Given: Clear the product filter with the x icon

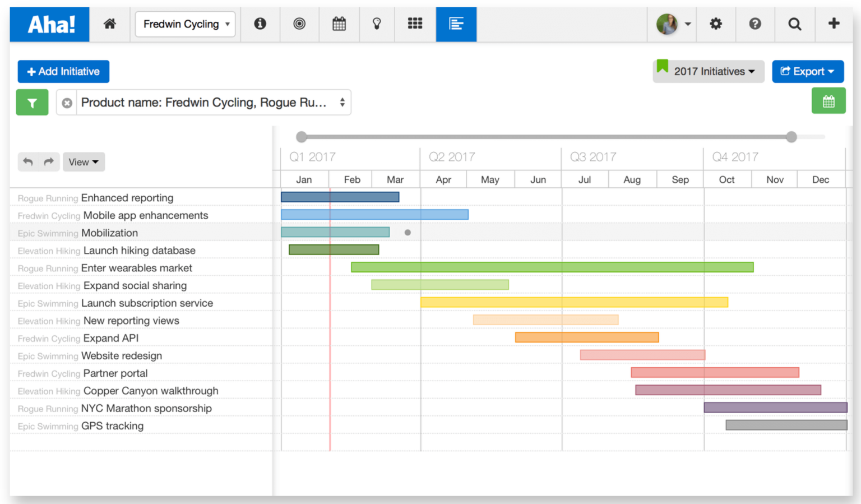Looking at the screenshot, I should pyautogui.click(x=66, y=103).
